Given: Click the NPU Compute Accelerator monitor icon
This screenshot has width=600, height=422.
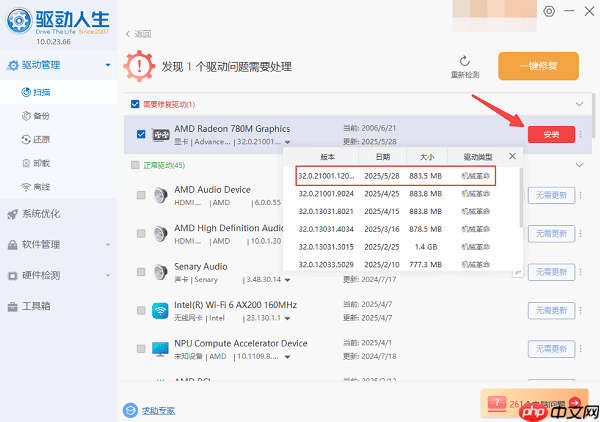Looking at the screenshot, I should [x=160, y=349].
